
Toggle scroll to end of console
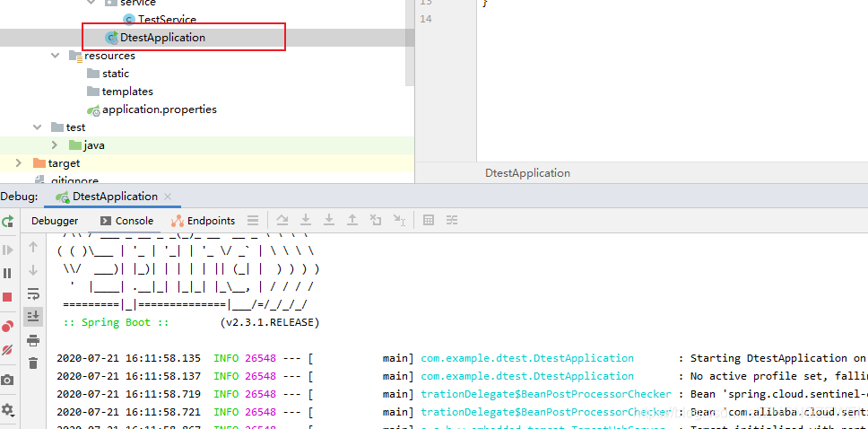tap(33, 317)
